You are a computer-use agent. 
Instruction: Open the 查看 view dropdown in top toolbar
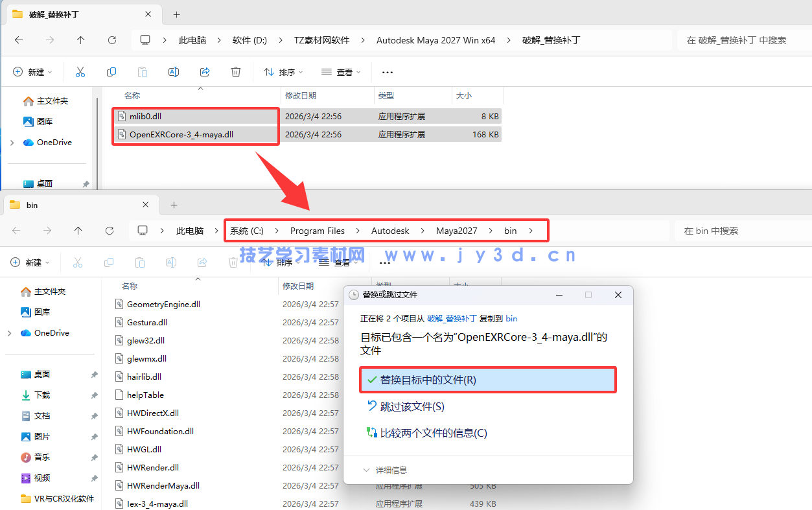click(x=341, y=72)
